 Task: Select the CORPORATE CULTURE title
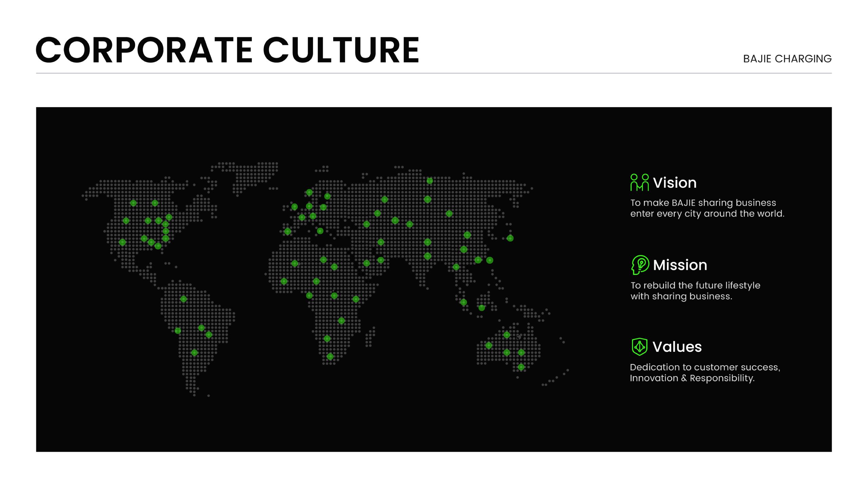click(x=228, y=50)
